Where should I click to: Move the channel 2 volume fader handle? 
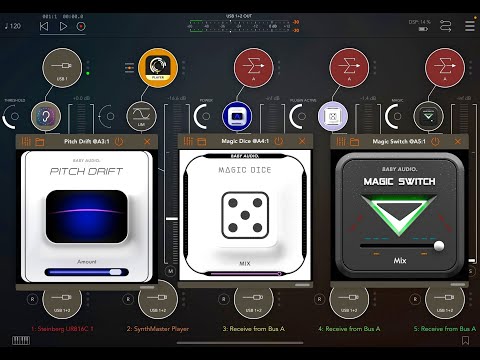172,219
